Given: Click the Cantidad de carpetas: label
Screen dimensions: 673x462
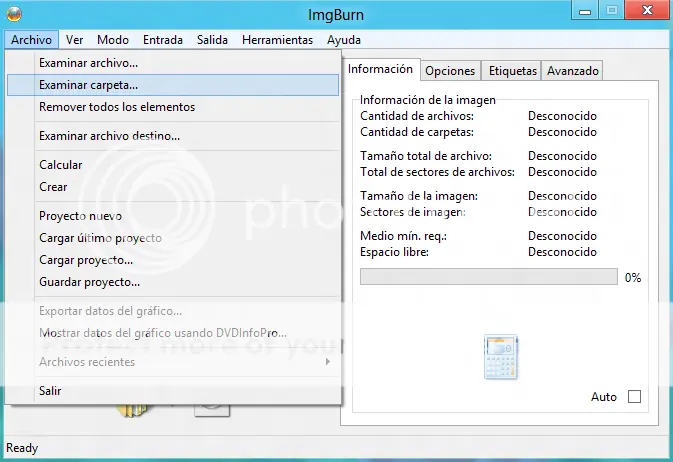Looking at the screenshot, I should pyautogui.click(x=417, y=132).
